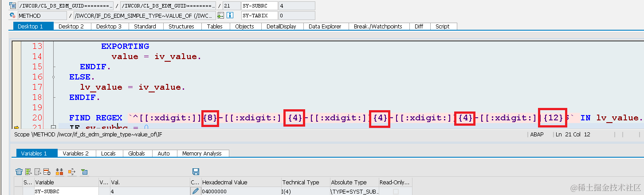Click the /IWCOR/IF_DS_EDM_SIMPLE_TYPE~VALUE_OF method field
644x195 pixels.
145,16
